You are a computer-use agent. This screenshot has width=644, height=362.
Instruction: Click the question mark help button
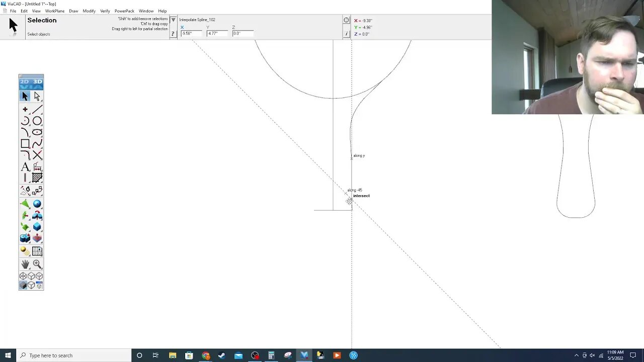(x=173, y=34)
